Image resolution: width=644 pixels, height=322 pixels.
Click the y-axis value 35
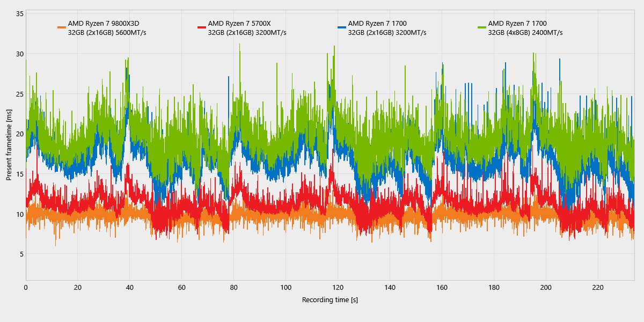[x=19, y=13]
